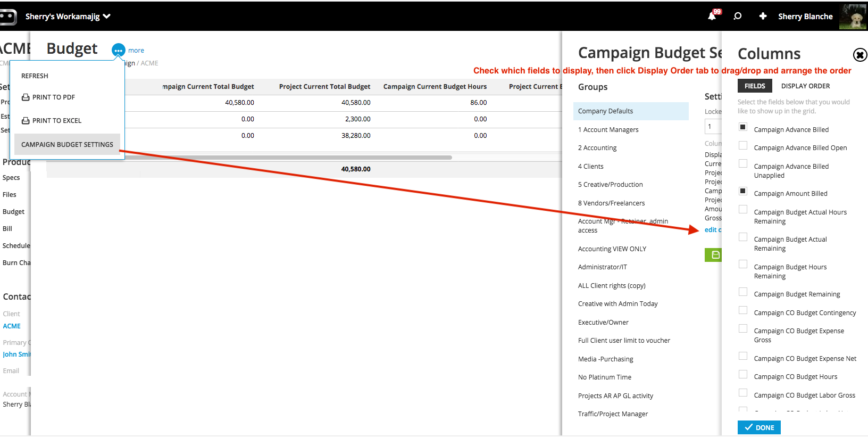Open Budget in left sidebar
This screenshot has width=868, height=437.
point(13,212)
